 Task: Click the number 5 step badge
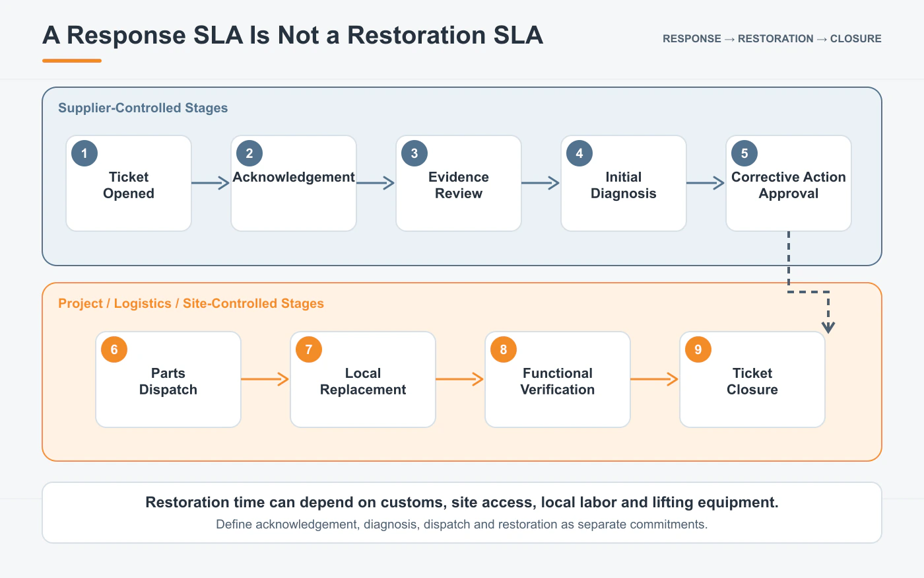pyautogui.click(x=744, y=153)
